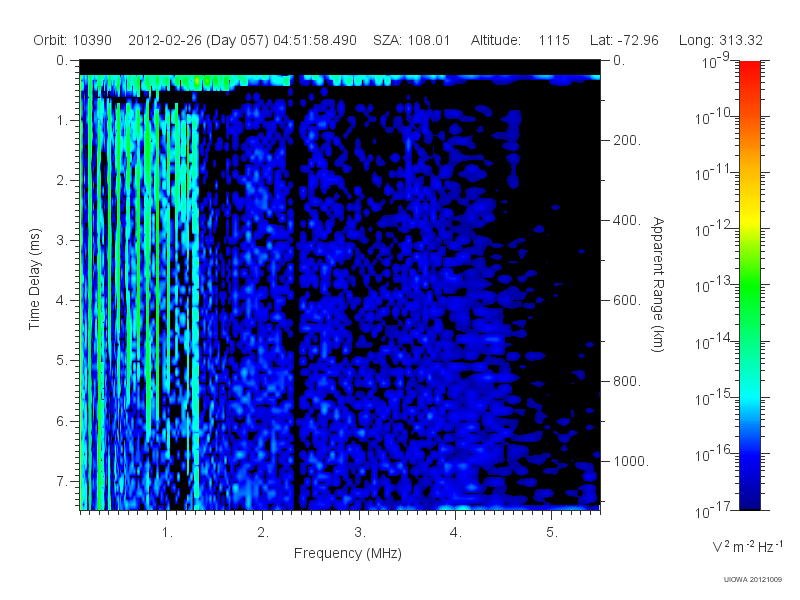Click the 6. tick on Time Delay axis
Viewport: 800px width, 600px height.
point(62,421)
